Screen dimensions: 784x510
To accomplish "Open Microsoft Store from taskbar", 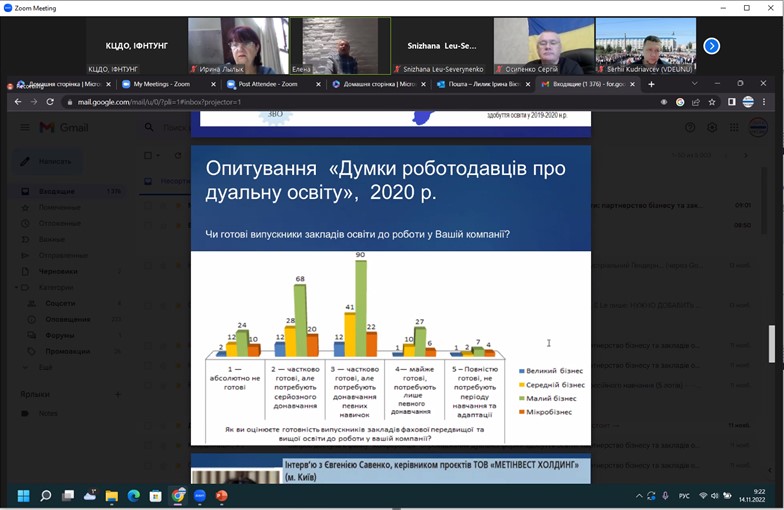I will point(156,496).
